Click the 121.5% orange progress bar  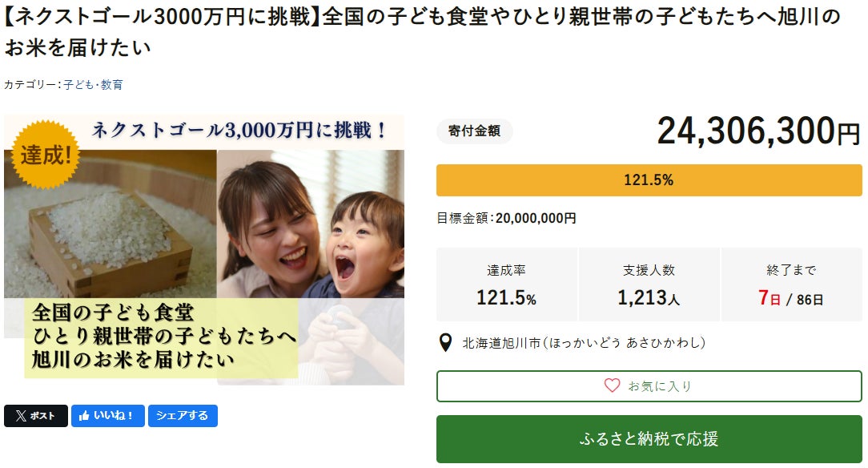tap(649, 180)
